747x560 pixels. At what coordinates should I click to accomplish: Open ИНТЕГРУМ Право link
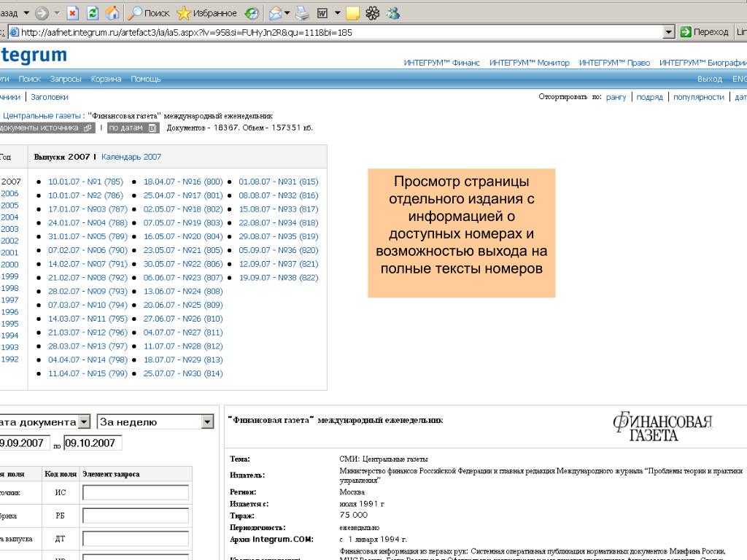[x=614, y=63]
